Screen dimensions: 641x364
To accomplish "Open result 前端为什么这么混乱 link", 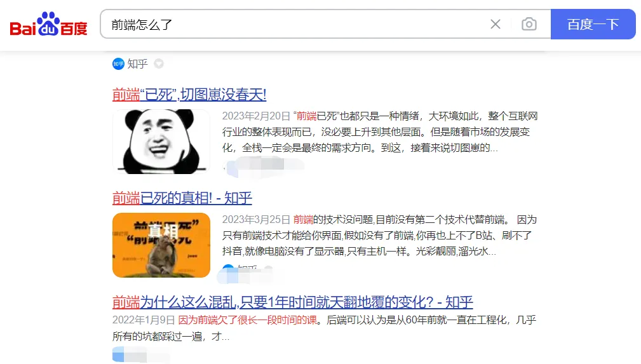I will pos(293,302).
